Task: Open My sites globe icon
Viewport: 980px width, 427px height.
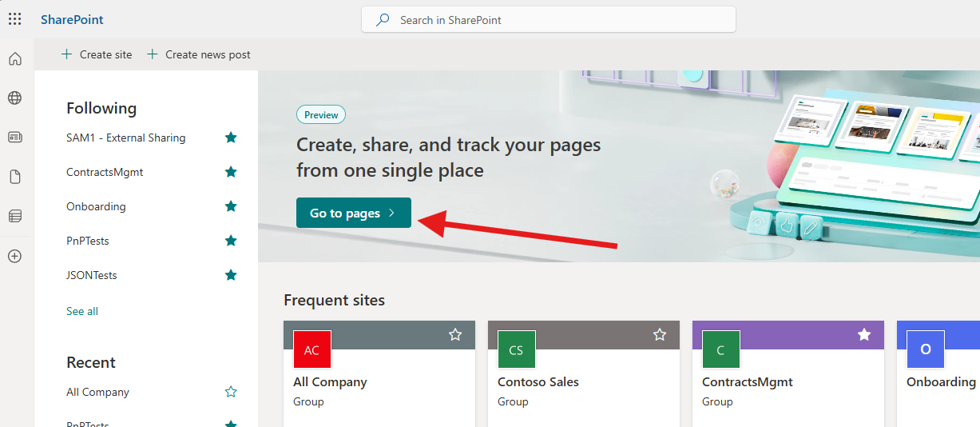Action: [x=15, y=98]
